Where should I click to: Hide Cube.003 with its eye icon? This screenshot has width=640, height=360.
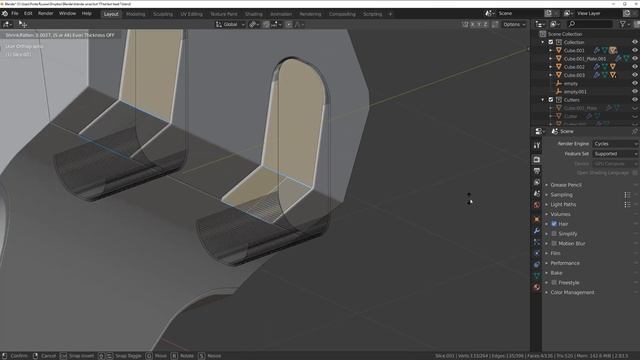[635, 75]
